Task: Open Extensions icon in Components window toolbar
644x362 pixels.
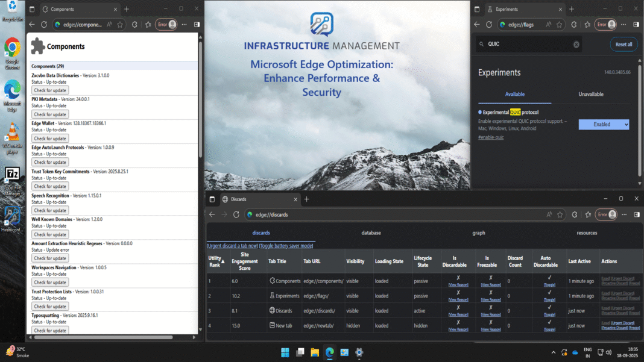Action: 134,25
